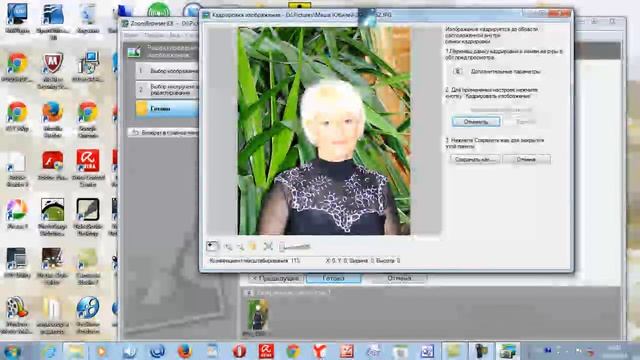Click the Отменить button in crop dialog
The height and width of the screenshot is (360, 640).
(x=476, y=122)
